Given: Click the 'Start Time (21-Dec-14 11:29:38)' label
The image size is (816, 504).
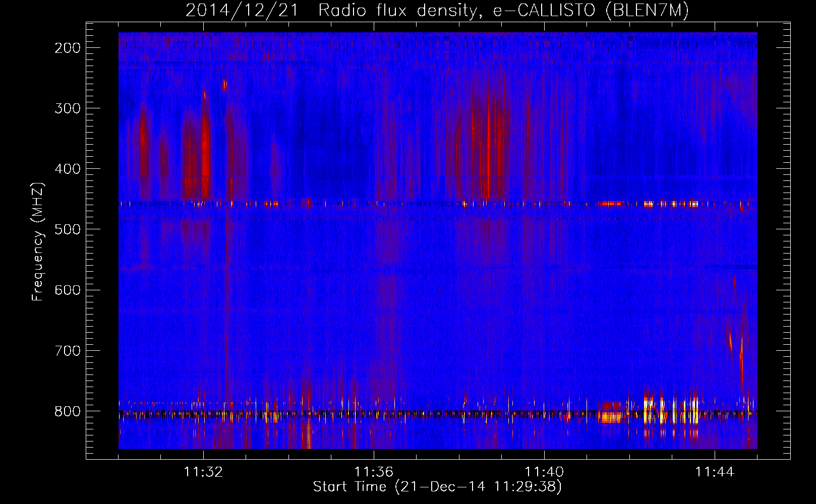Looking at the screenshot, I should 437,487.
